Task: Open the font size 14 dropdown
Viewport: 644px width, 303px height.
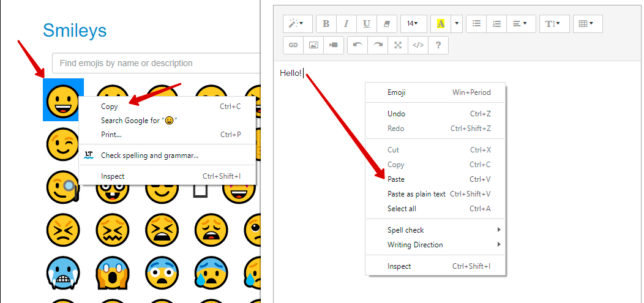Action: (414, 24)
